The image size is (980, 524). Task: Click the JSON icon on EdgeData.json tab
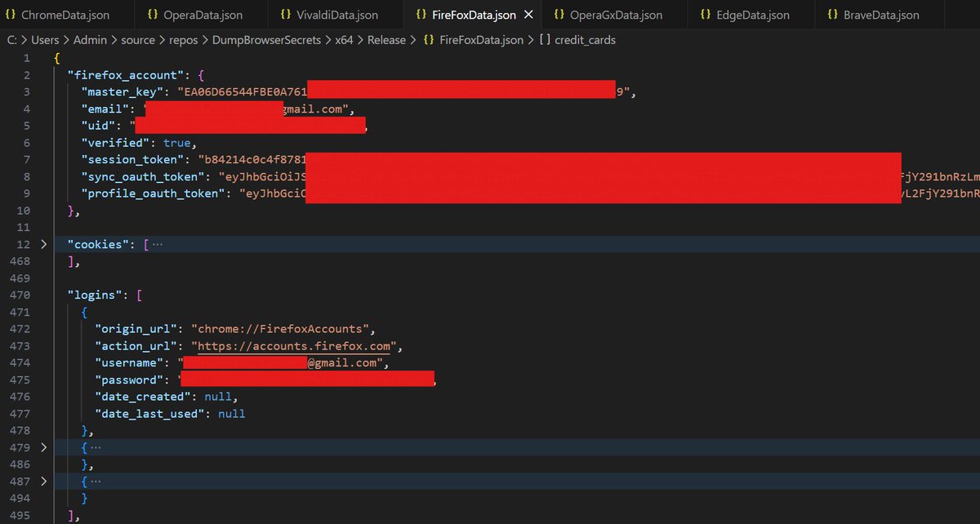pos(705,15)
